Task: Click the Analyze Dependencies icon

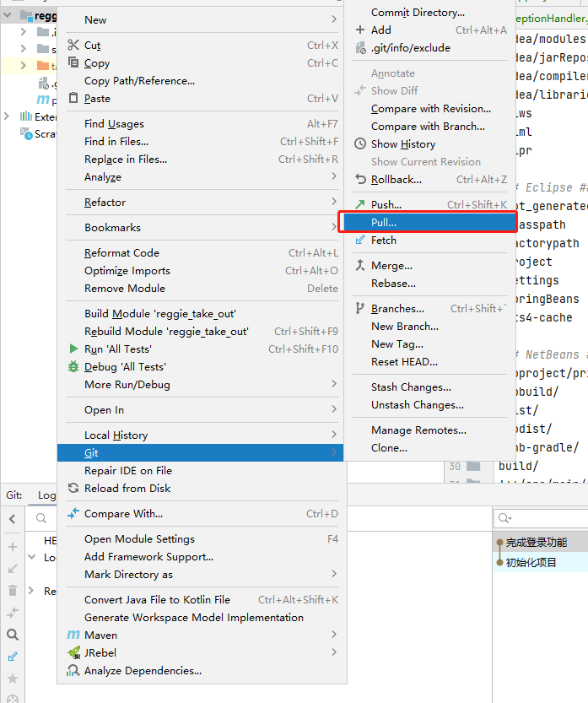Action: tap(73, 670)
